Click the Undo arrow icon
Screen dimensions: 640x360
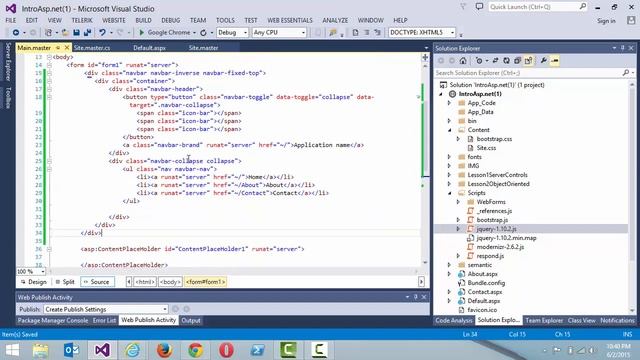[x=102, y=32]
